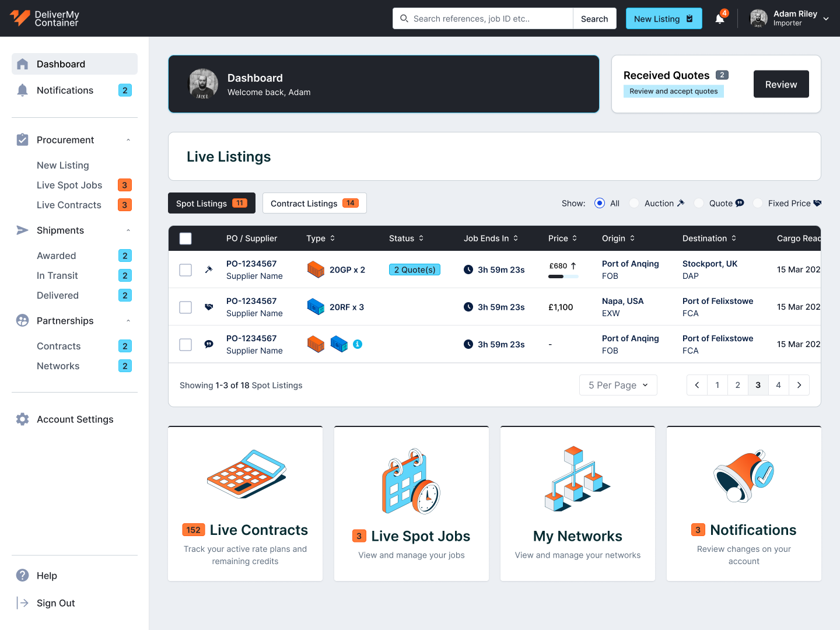This screenshot has width=840, height=630.
Task: Switch to Spot Listings tab
Action: click(212, 203)
